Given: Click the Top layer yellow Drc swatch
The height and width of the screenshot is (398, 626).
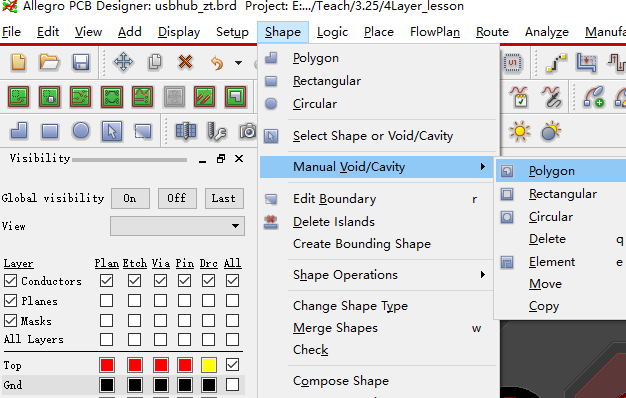Looking at the screenshot, I should pyautogui.click(x=209, y=365).
